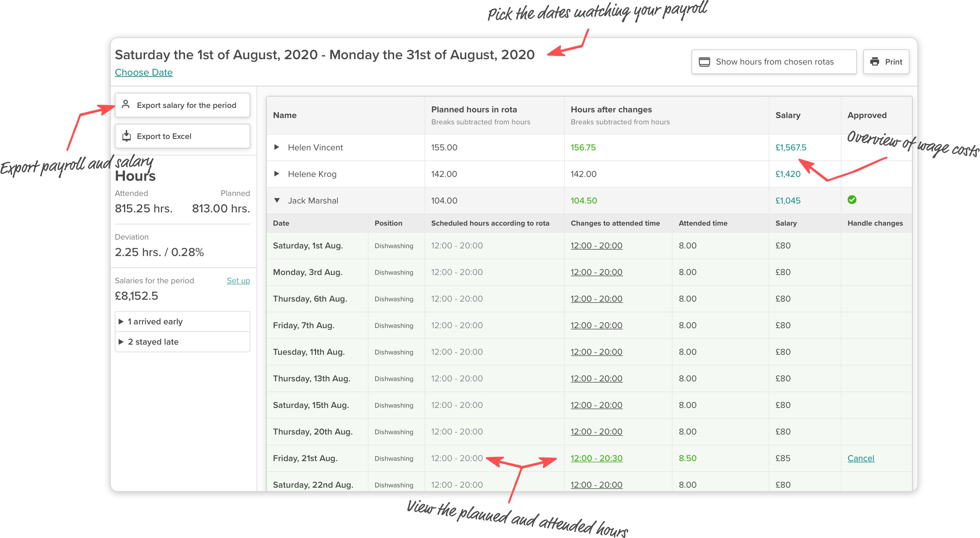
Task: Click the 'Export to Excel' button
Action: click(182, 136)
